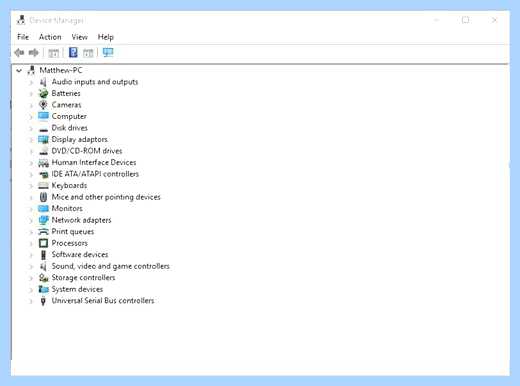Image resolution: width=520 pixels, height=386 pixels.
Task: Click the IDE ATA/ATAPI controllers icon
Action: click(x=43, y=174)
